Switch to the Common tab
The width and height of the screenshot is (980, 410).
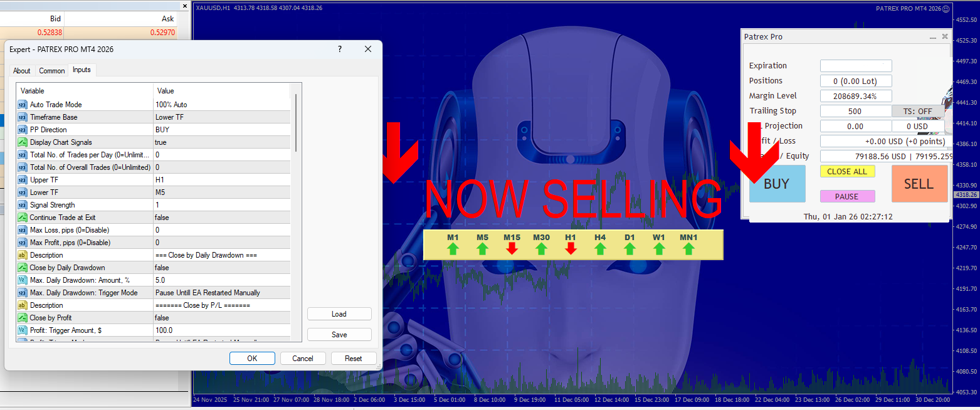click(51, 70)
